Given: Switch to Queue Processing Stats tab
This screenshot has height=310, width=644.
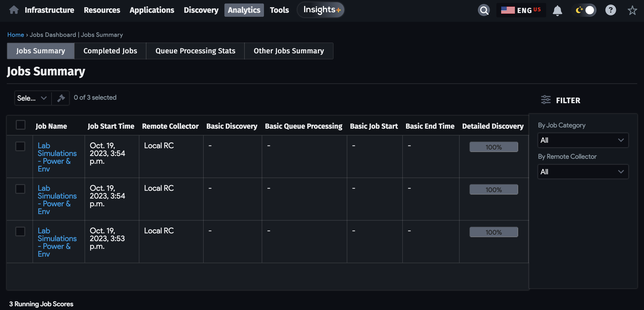Looking at the screenshot, I should coord(195,51).
